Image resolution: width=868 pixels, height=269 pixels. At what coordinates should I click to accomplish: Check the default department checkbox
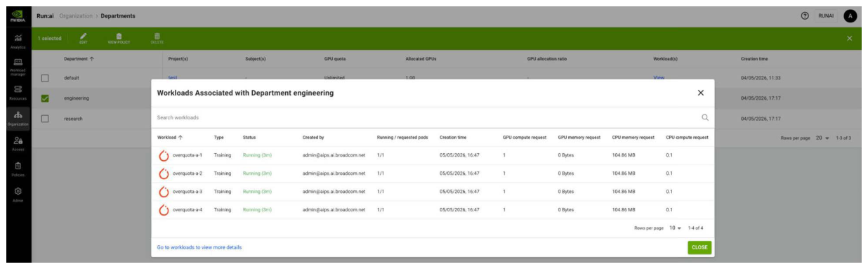[x=45, y=78]
